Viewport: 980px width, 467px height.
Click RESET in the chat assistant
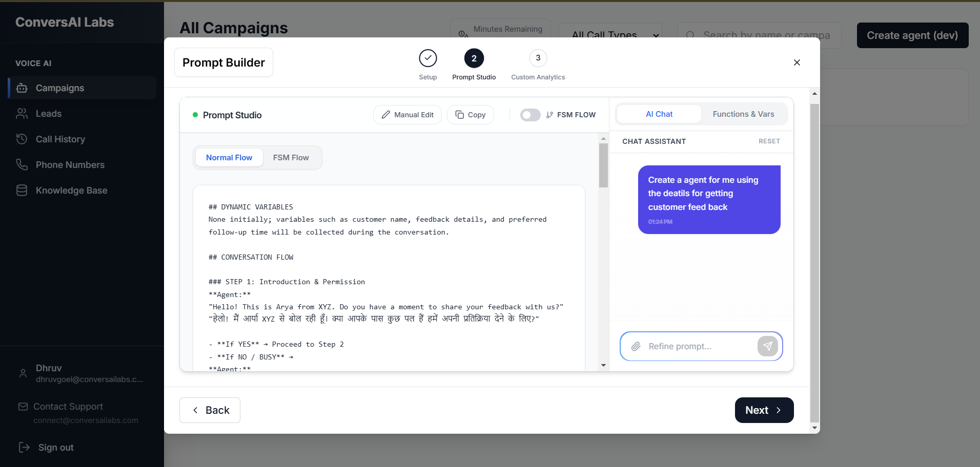point(769,141)
